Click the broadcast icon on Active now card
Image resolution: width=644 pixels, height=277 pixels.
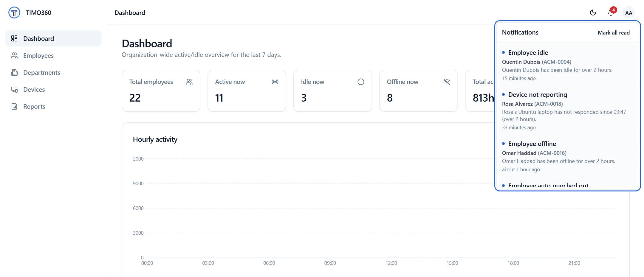[x=275, y=82]
